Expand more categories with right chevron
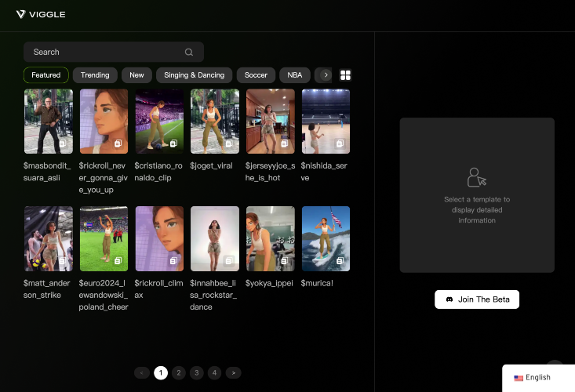 point(326,75)
